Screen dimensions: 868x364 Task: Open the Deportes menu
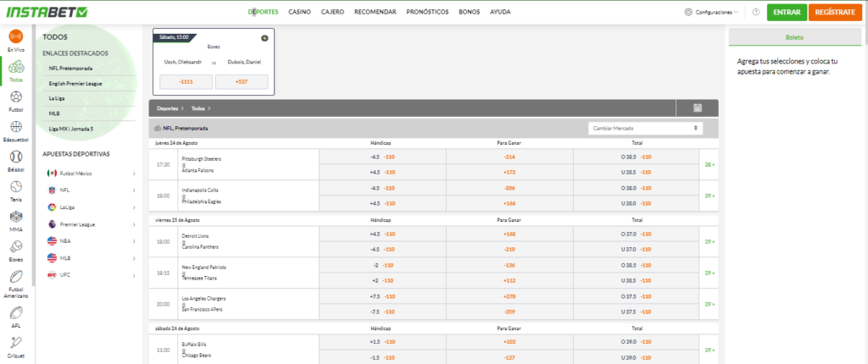pyautogui.click(x=263, y=12)
